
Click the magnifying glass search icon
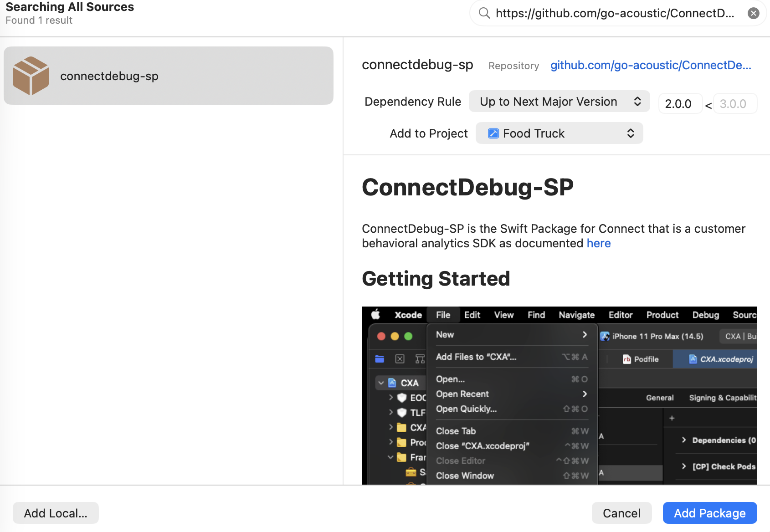[484, 13]
